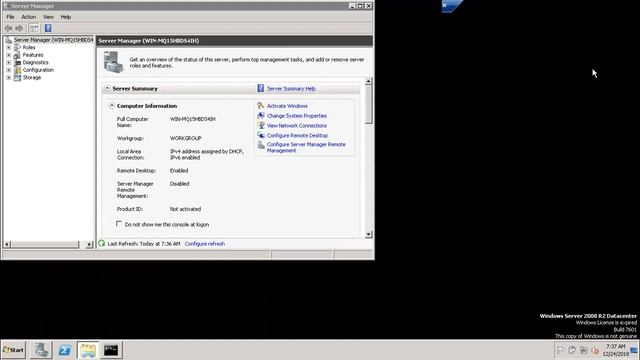The image size is (640, 360).
Task: Click the tree pane scroll left arrow
Action: tap(7, 244)
